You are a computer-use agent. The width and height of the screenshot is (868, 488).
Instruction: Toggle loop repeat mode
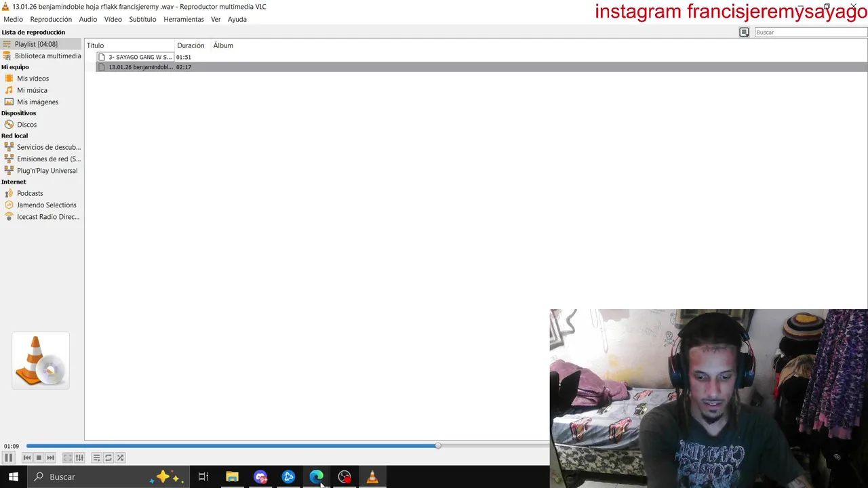[108, 457]
